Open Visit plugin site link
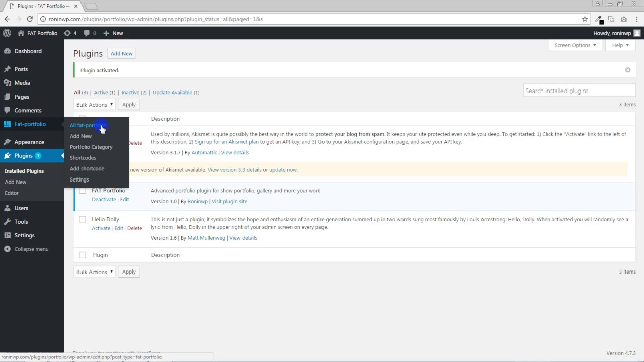The image size is (644, 362). (x=229, y=202)
